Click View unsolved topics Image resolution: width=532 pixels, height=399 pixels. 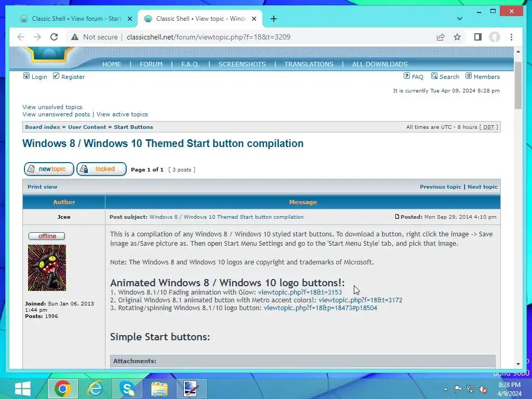52,107
